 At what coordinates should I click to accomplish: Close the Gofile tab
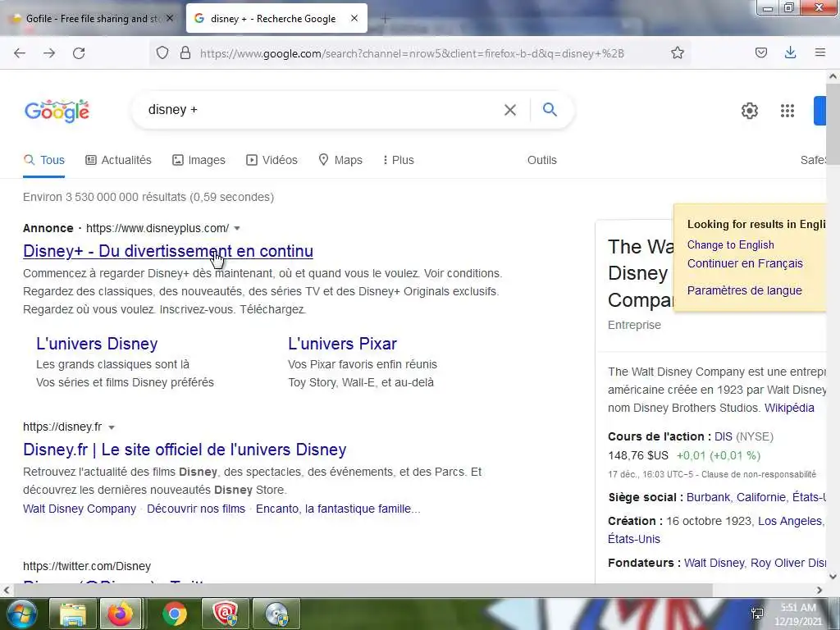pos(170,18)
